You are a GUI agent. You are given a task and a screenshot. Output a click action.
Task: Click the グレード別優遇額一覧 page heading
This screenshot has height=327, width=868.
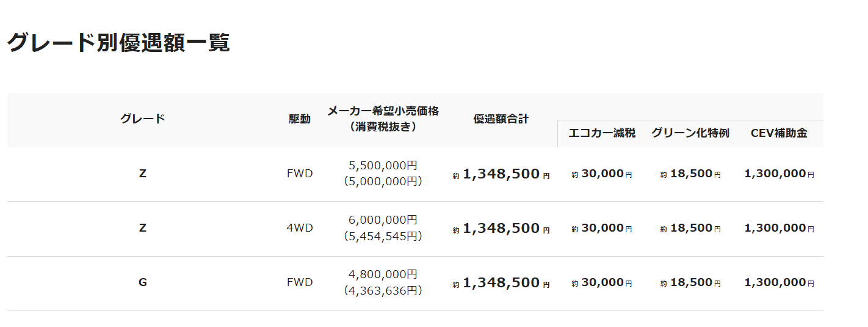118,43
